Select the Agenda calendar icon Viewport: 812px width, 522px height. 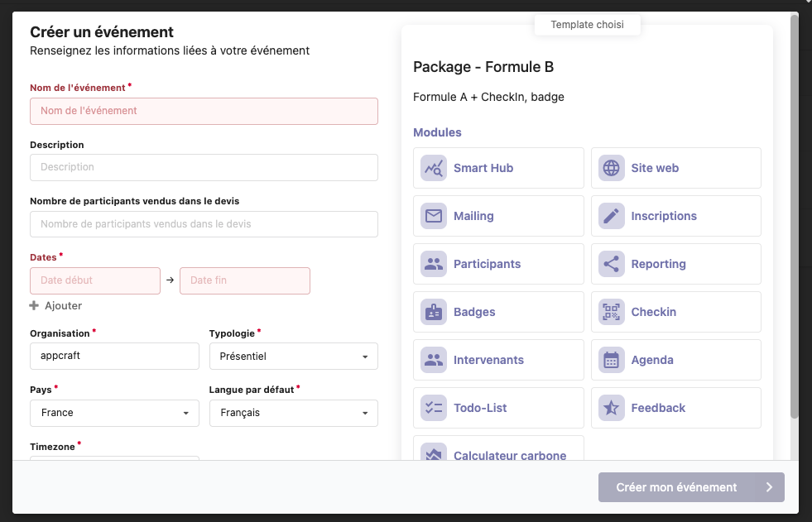(x=612, y=360)
